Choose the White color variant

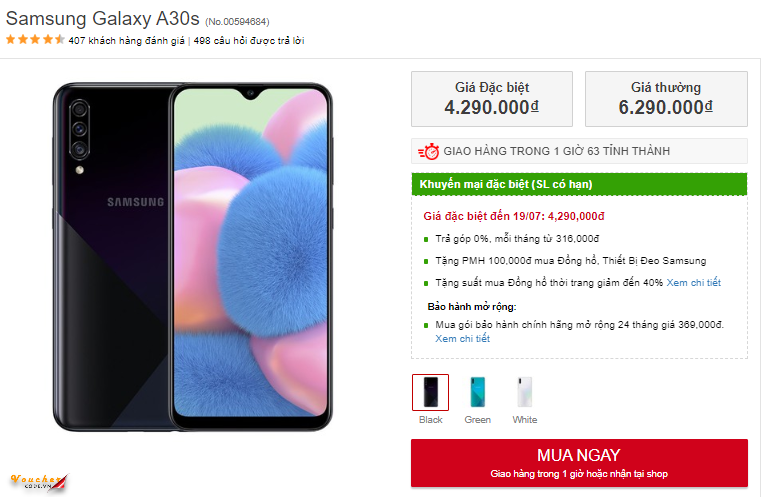(x=525, y=392)
